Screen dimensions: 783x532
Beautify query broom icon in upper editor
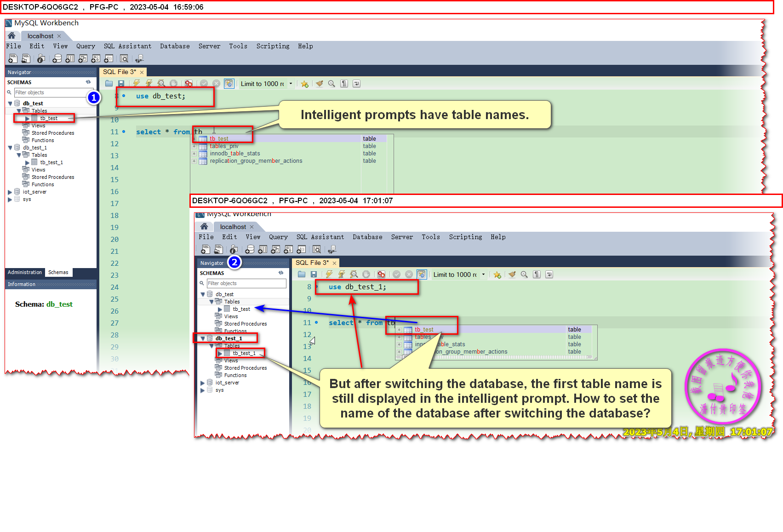pyautogui.click(x=319, y=84)
